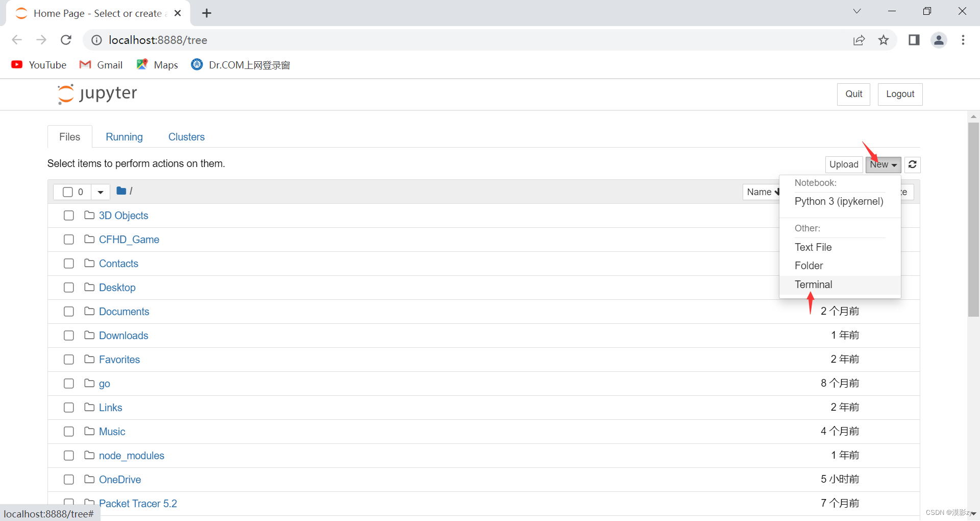Choose Text File from New menu
The height and width of the screenshot is (521, 980).
(840, 247)
